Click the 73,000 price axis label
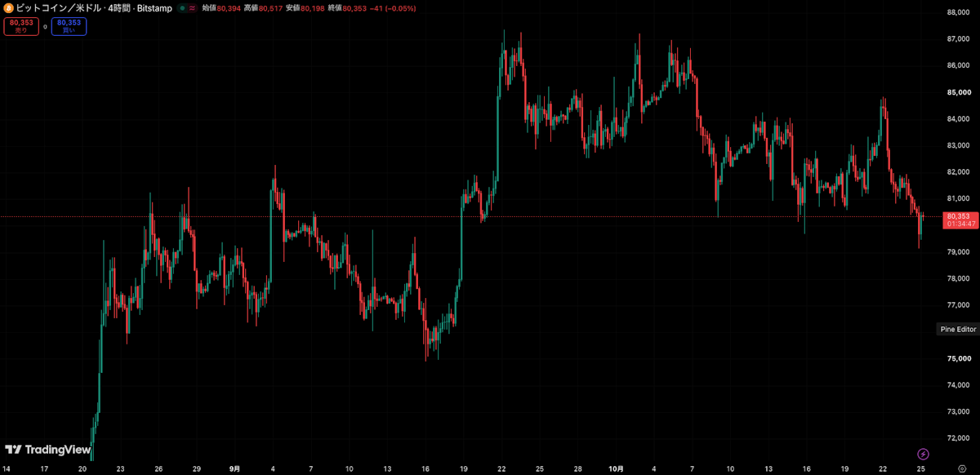980x475 pixels. coord(957,411)
